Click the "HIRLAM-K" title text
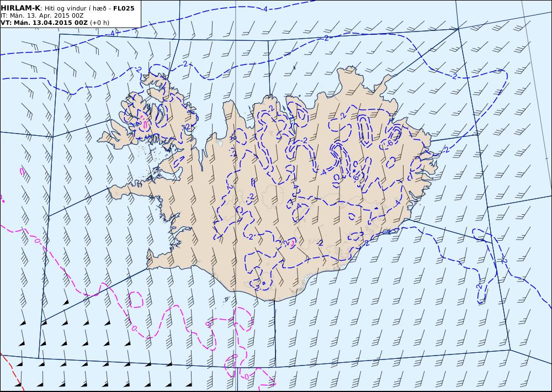Viewport: 552px width, 392px height. coord(20,8)
